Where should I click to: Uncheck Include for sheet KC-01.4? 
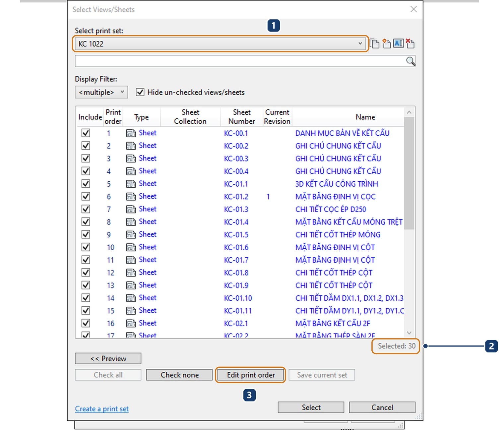86,221
